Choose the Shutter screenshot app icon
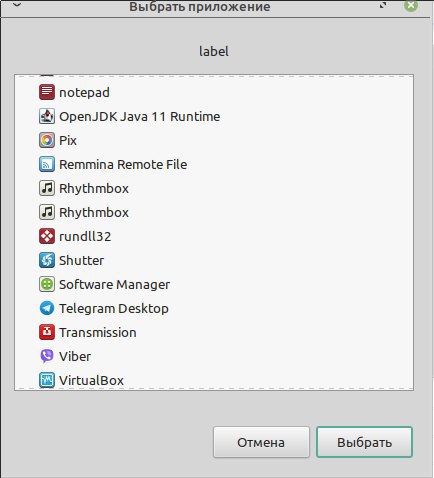This screenshot has width=434, height=478. 47,260
